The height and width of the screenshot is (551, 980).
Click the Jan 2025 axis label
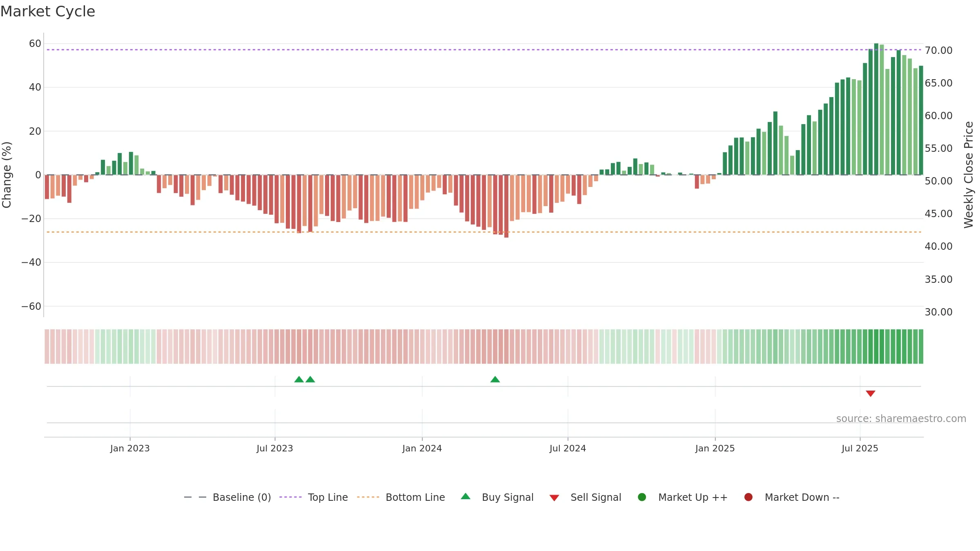point(715,448)
